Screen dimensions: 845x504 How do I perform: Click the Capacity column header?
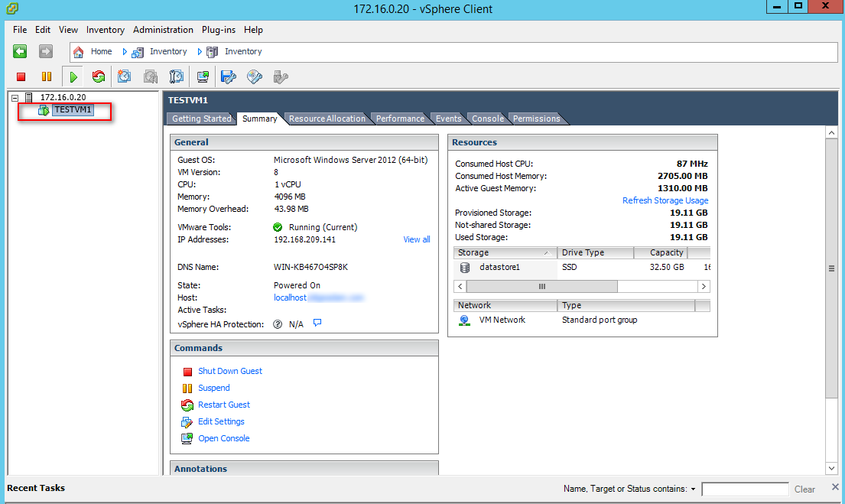point(661,253)
